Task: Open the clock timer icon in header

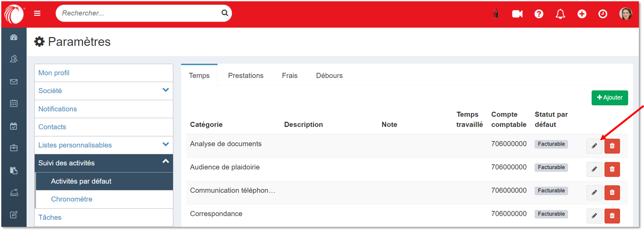Action: [x=603, y=14]
